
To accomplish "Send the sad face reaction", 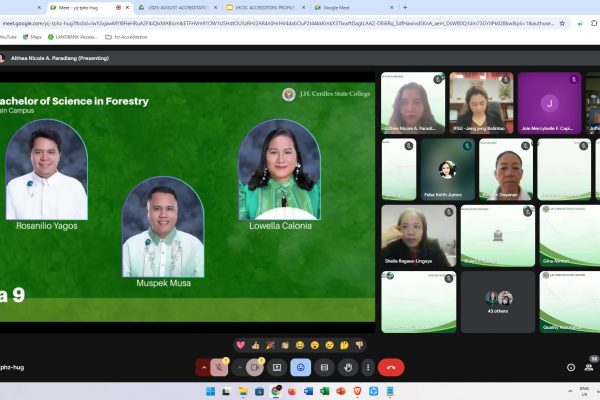I will [329, 345].
